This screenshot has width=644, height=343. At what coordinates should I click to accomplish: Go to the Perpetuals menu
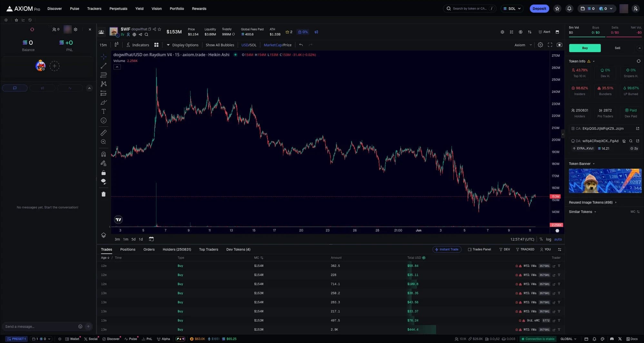coord(118,9)
